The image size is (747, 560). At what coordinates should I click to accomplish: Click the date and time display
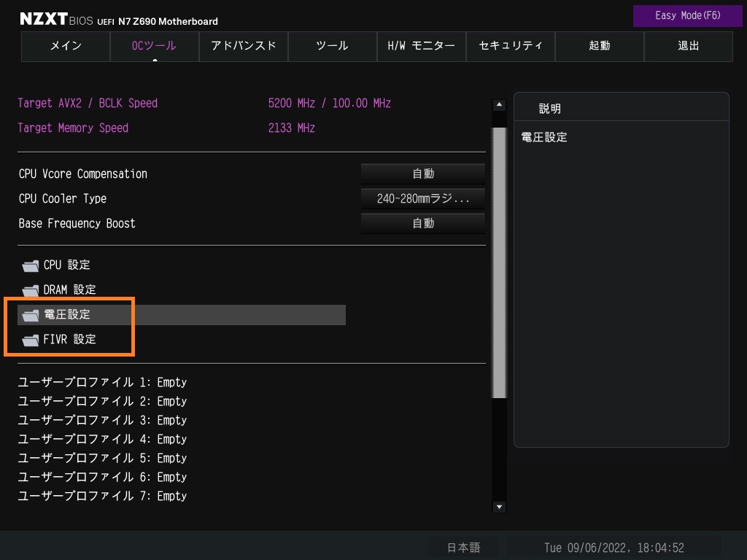614,548
